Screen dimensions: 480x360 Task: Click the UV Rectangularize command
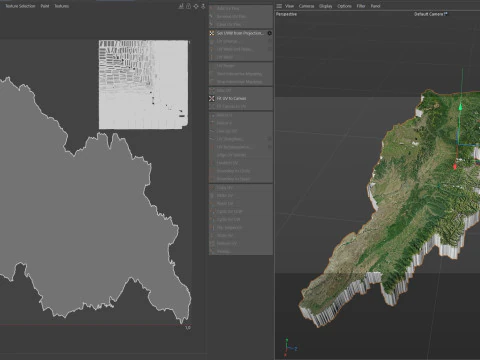pyautogui.click(x=240, y=147)
